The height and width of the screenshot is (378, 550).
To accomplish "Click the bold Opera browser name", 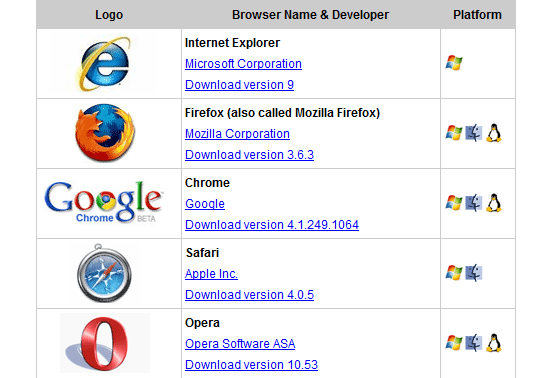I will (202, 323).
